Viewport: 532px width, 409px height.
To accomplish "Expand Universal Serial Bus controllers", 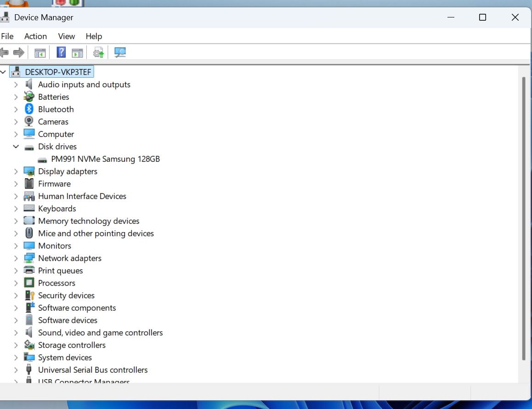I will 16,370.
